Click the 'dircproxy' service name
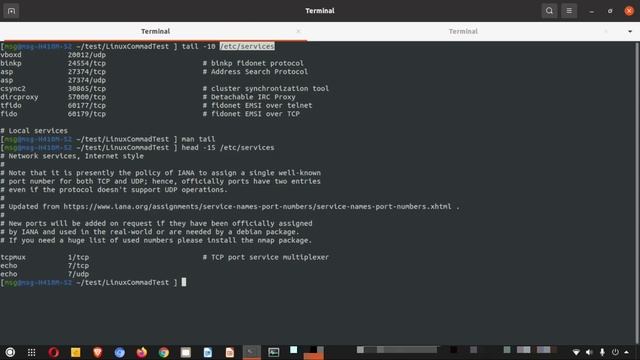Screen dimensions: 640x360 [19, 97]
